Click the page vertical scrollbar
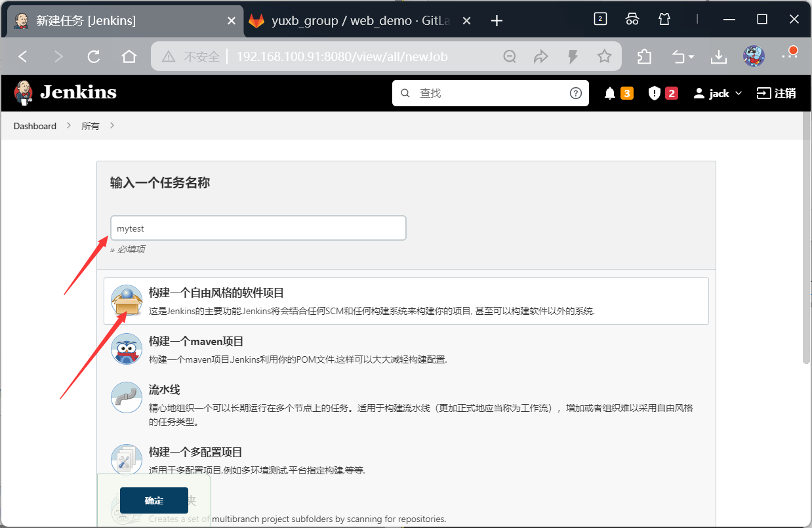This screenshot has height=528, width=812. point(807,239)
